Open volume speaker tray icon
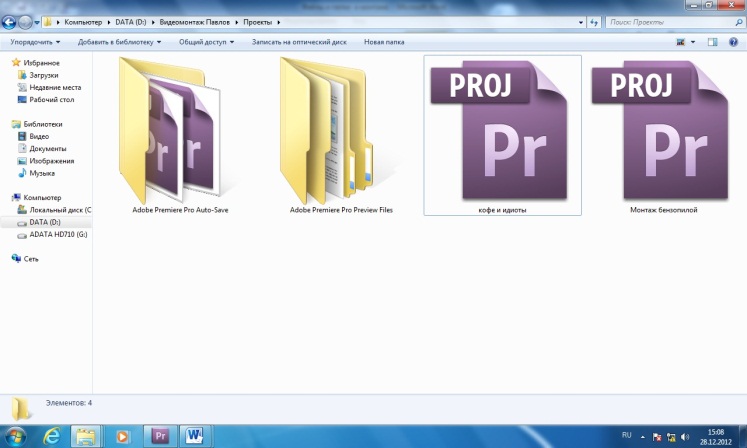This screenshot has width=747, height=448. (x=685, y=437)
